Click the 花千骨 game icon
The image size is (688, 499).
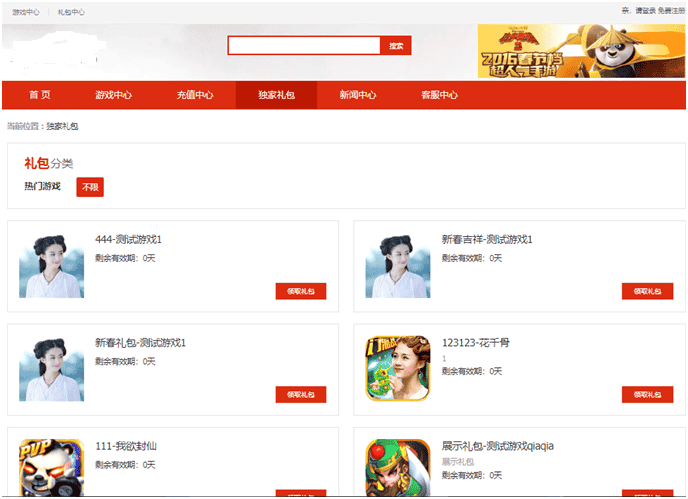(398, 369)
